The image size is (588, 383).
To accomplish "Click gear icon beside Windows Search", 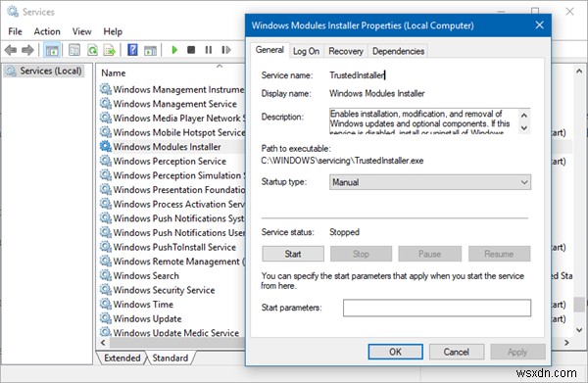I will (106, 275).
